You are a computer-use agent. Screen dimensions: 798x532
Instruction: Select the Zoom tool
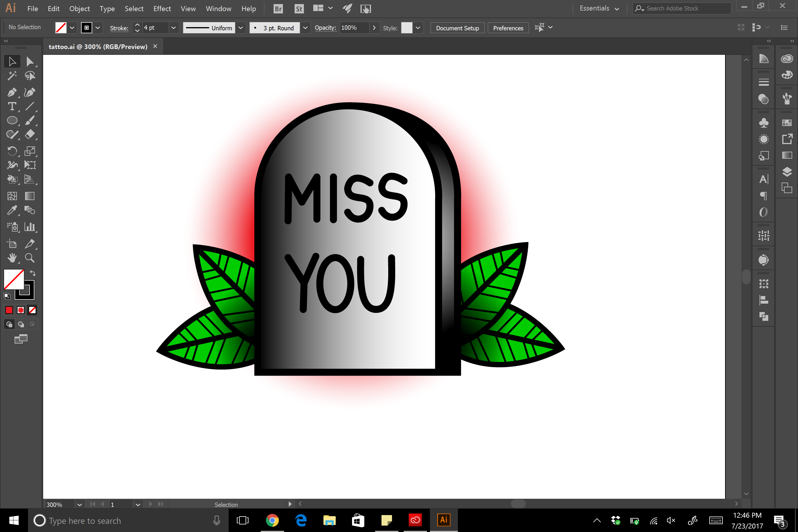[30, 258]
